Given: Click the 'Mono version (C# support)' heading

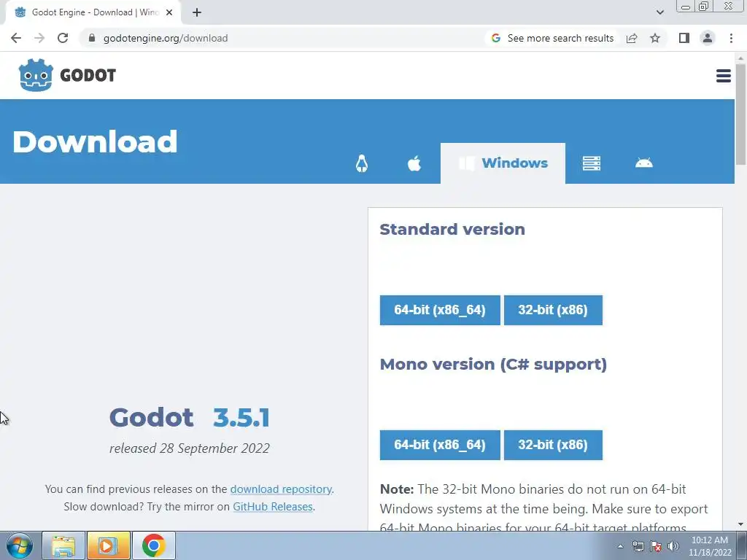Looking at the screenshot, I should click(493, 365).
